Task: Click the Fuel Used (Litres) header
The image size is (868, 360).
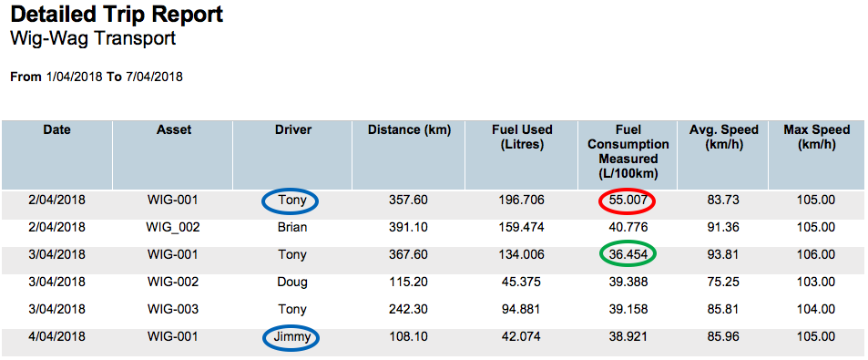Action: (x=522, y=138)
